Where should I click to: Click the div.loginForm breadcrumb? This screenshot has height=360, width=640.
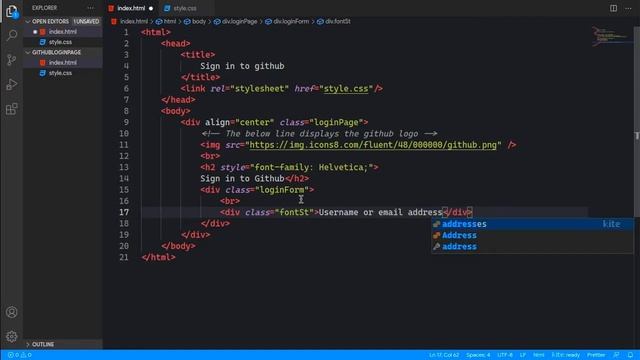291,21
